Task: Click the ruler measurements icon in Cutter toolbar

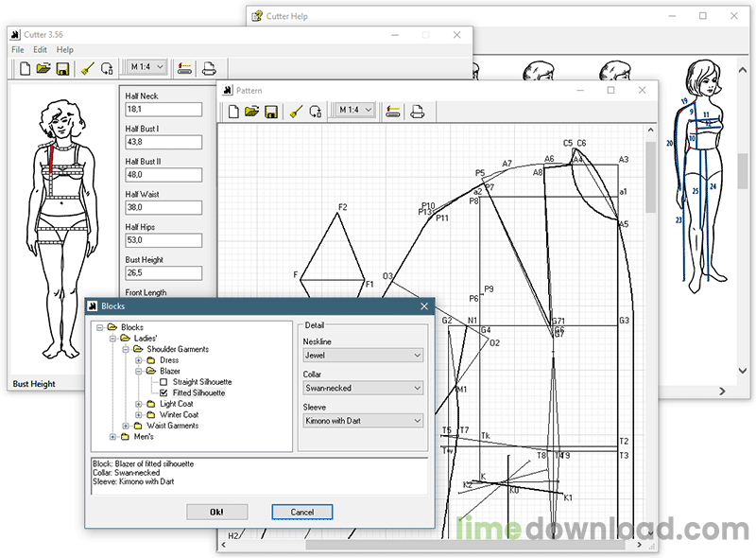Action: 184,68
